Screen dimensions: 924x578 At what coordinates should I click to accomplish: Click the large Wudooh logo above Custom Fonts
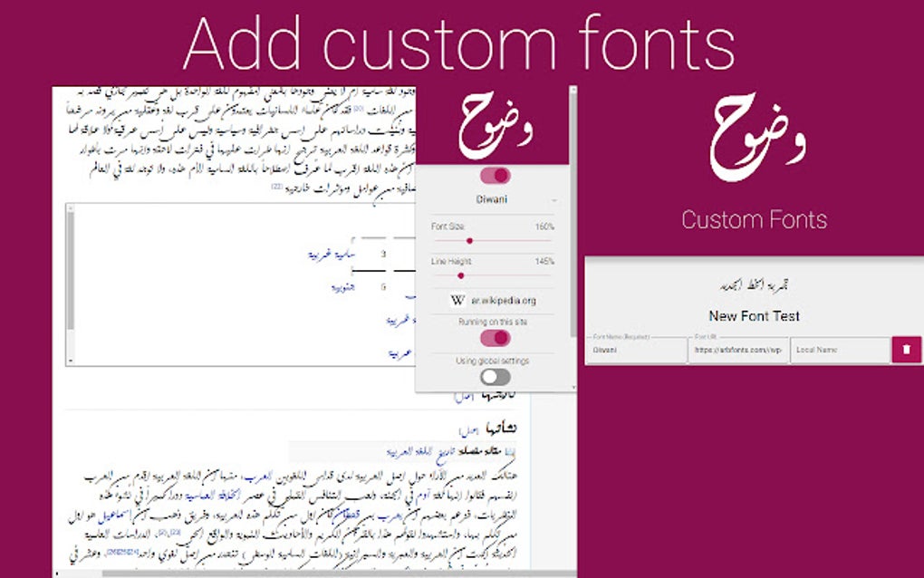(x=757, y=138)
